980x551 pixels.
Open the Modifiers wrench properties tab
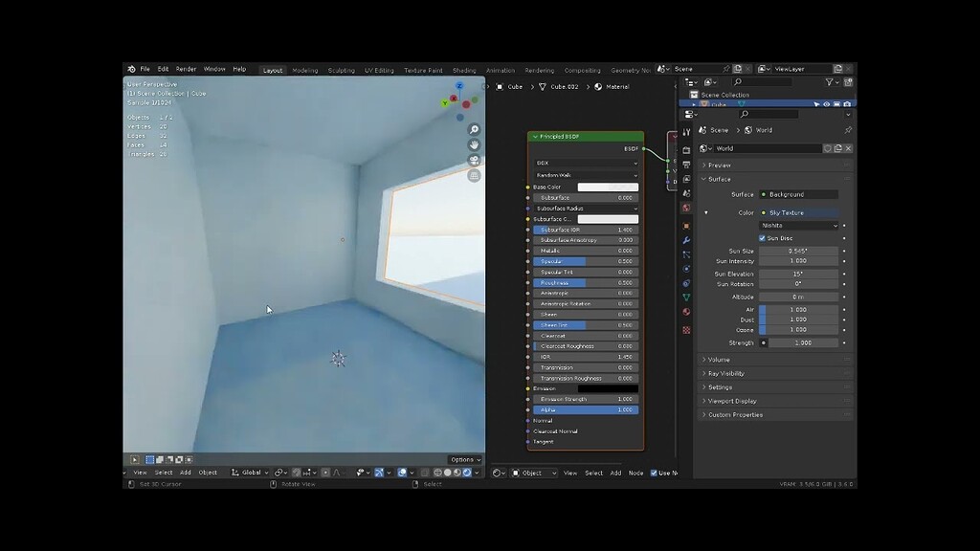686,240
